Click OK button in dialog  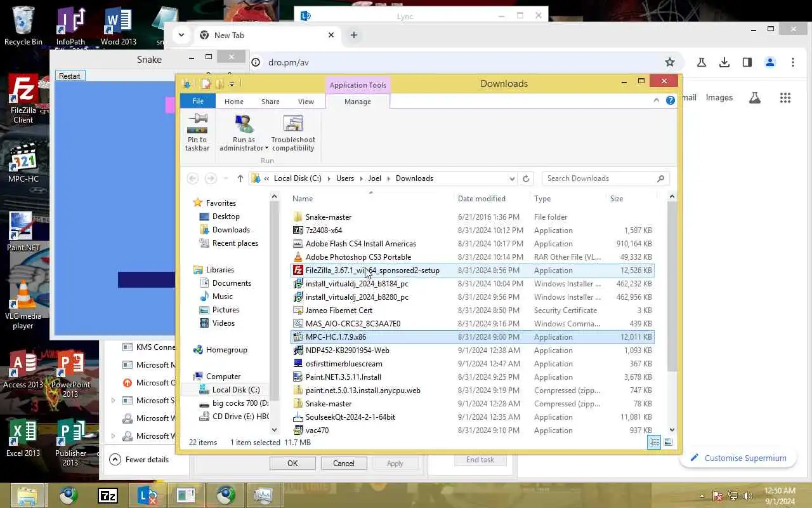(292, 464)
